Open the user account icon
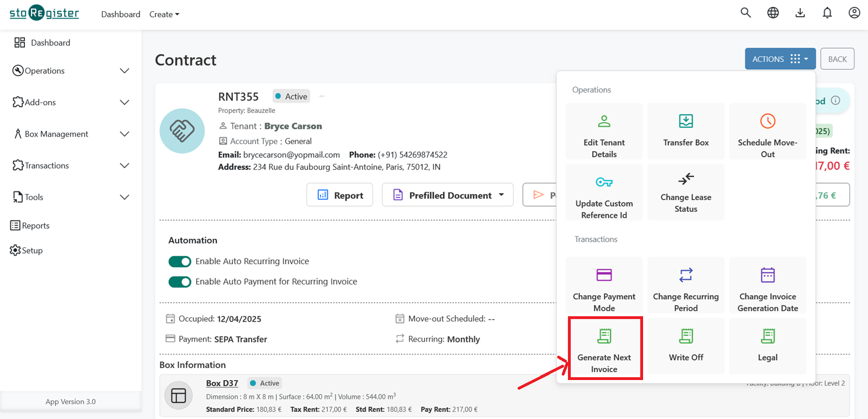Screen dimensions: 868x419 (x=854, y=12)
